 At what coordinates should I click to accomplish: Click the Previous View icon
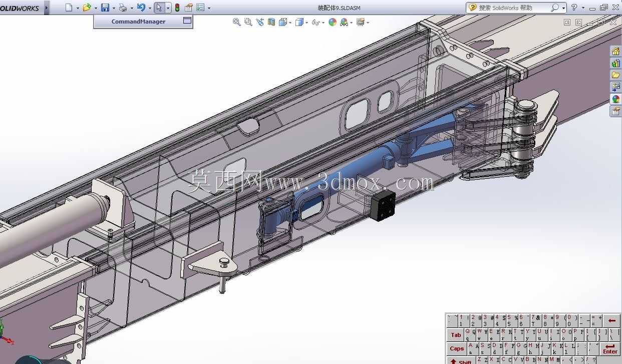click(260, 22)
